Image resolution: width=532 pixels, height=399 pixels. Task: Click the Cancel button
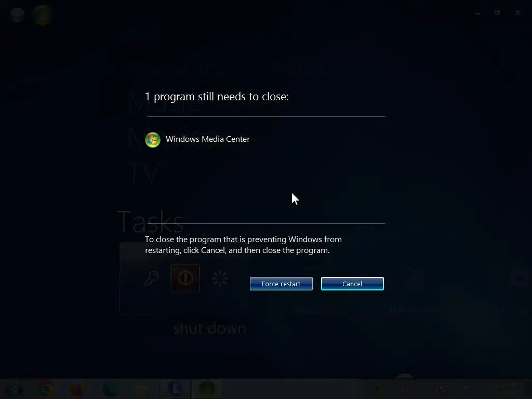pos(352,284)
